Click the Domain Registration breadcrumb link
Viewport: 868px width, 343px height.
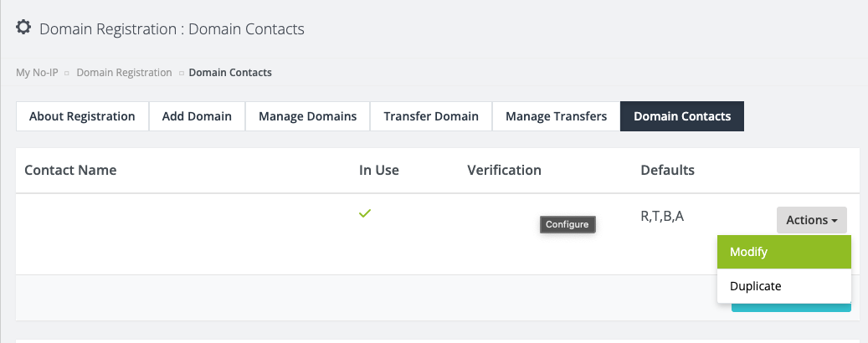tap(124, 73)
